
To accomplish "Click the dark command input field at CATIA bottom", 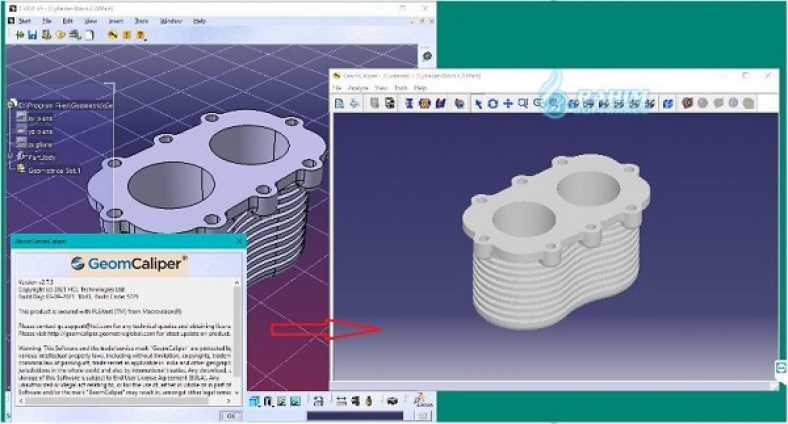I will tap(355, 416).
